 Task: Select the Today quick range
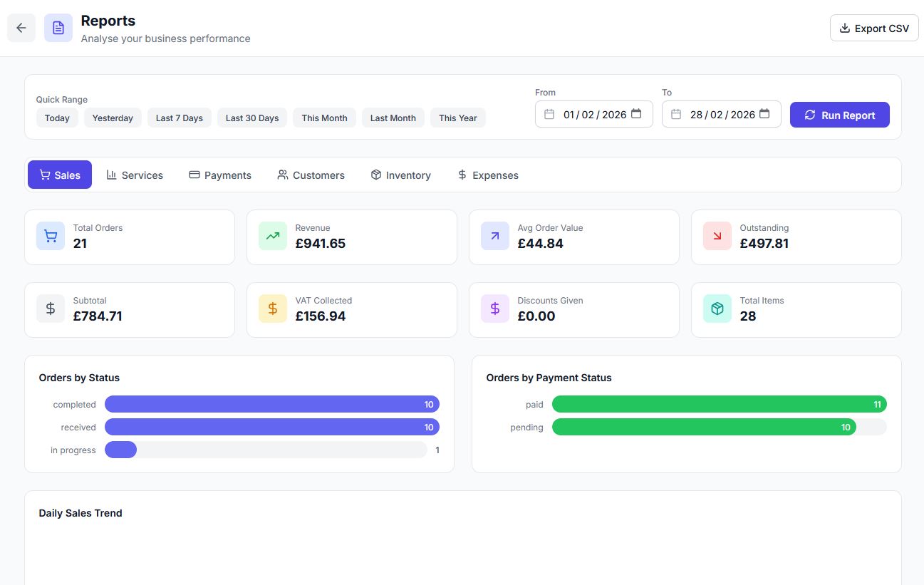(57, 118)
